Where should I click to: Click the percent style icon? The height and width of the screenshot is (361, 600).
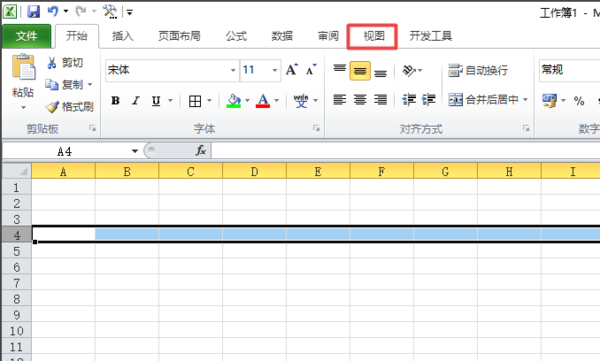click(579, 101)
